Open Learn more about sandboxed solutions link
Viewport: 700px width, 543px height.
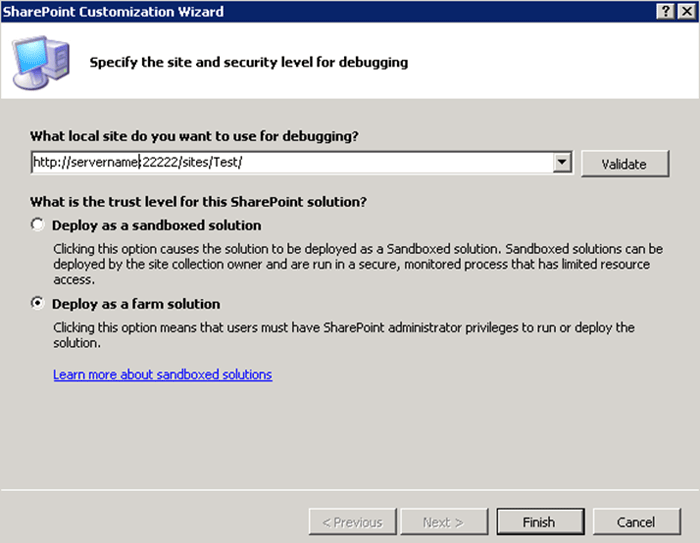(162, 374)
